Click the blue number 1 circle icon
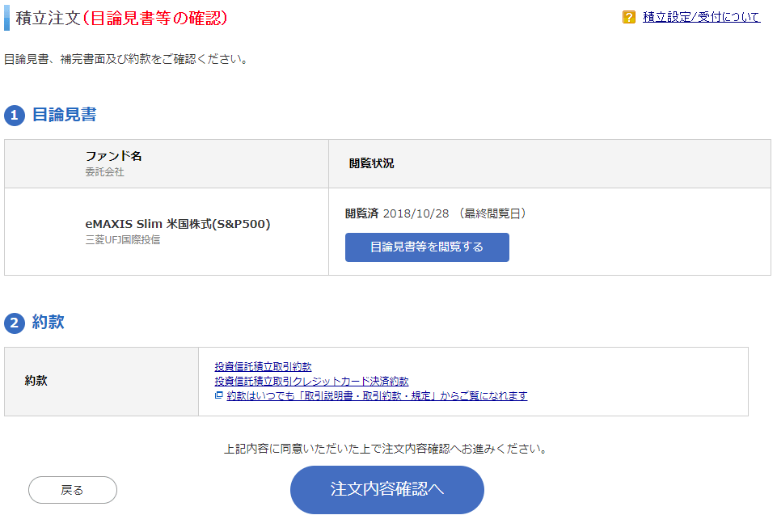This screenshot has height=532, width=777. [x=15, y=116]
